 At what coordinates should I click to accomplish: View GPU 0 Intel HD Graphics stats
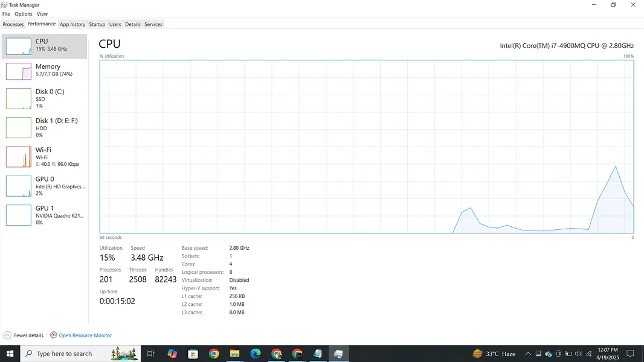pyautogui.click(x=45, y=185)
